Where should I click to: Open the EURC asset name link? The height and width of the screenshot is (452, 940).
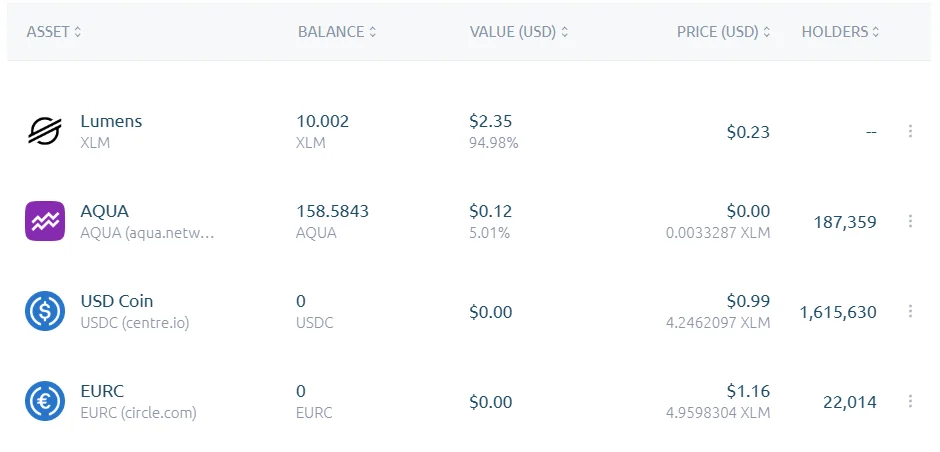[102, 391]
